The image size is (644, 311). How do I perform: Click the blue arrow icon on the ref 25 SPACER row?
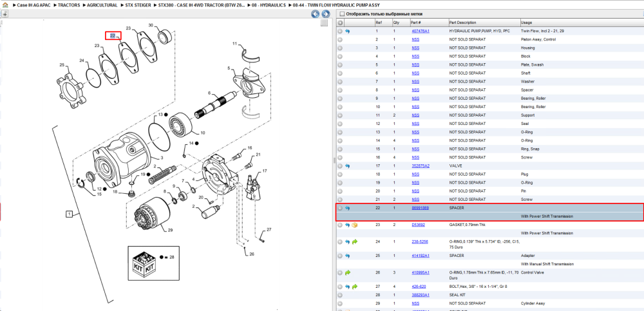click(348, 256)
